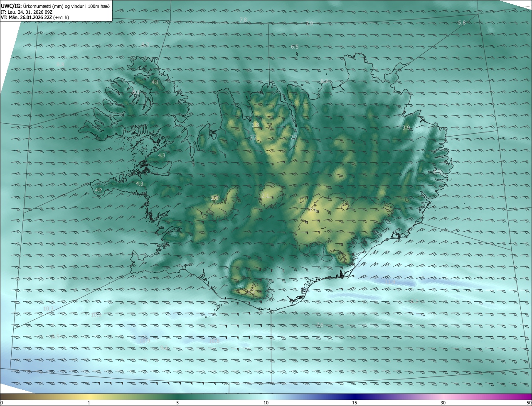Click the 5.8 value label on the map
Image resolution: width=532 pixels, height=406 pixels.
pyautogui.click(x=462, y=22)
